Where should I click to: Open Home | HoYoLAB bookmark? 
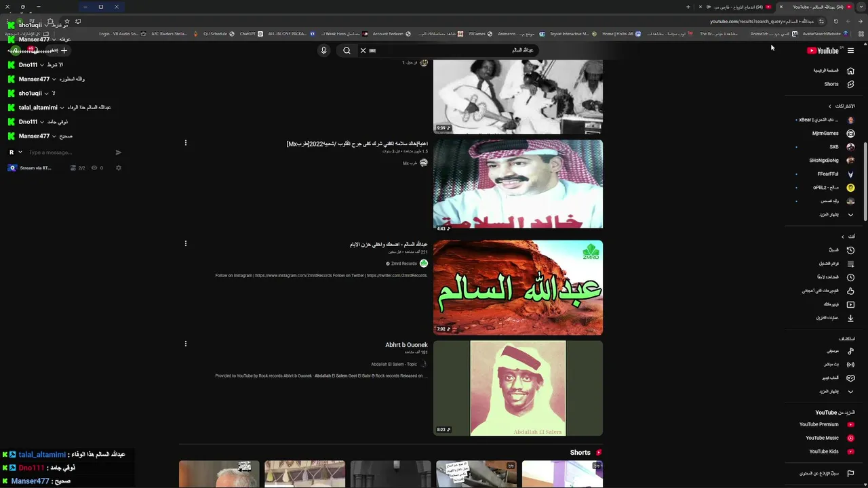[x=621, y=34]
